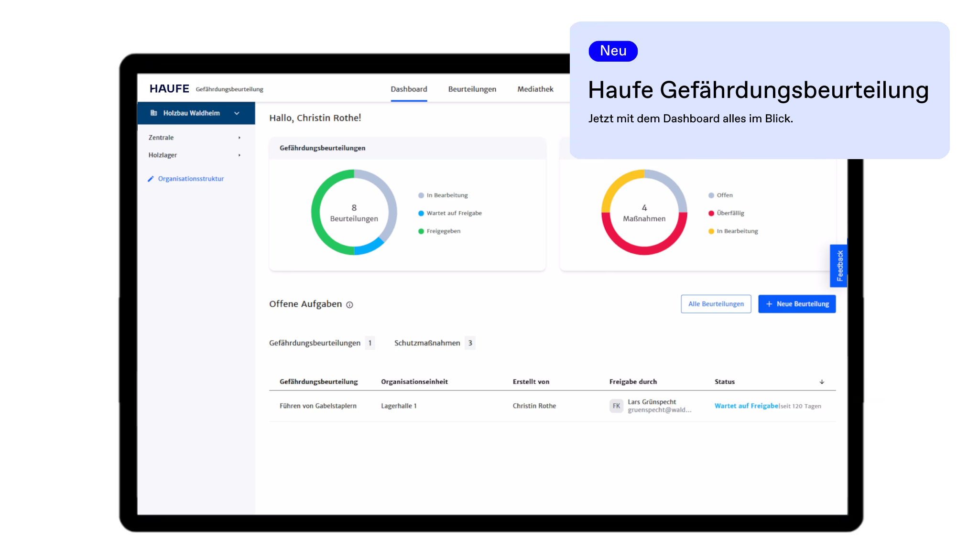Click the FK avatar badge of Lars Grünspecht
979x560 pixels.
coord(616,406)
